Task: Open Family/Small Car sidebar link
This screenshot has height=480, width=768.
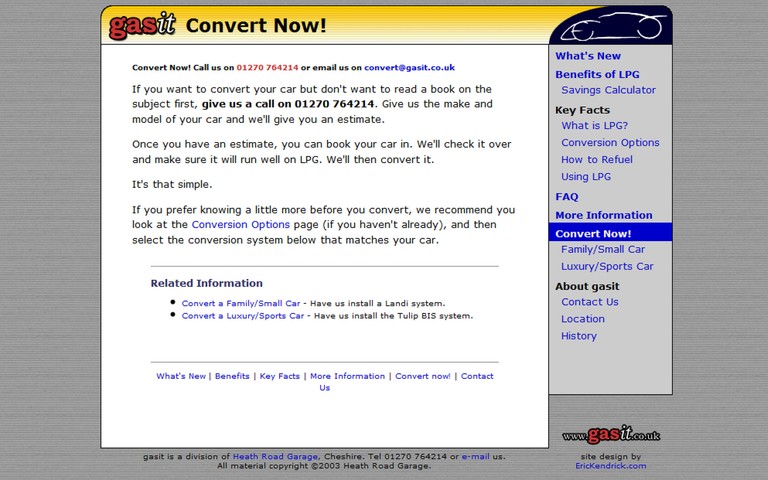Action: click(x=603, y=249)
